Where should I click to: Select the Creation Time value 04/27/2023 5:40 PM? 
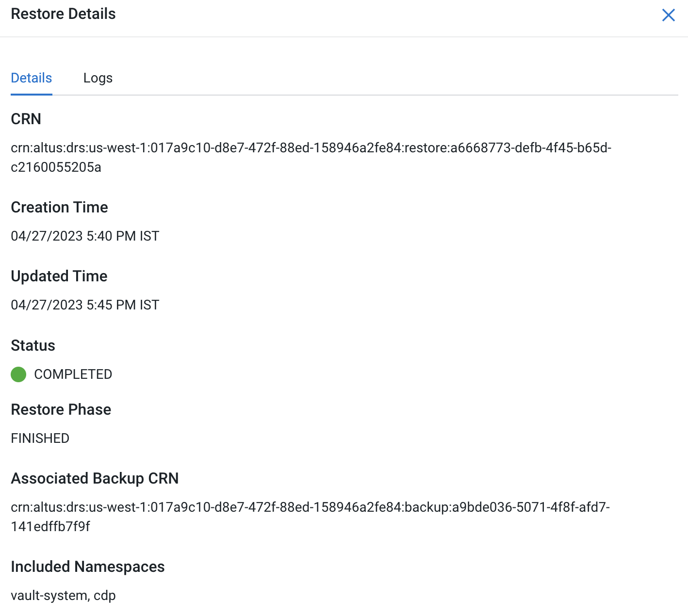(x=85, y=236)
